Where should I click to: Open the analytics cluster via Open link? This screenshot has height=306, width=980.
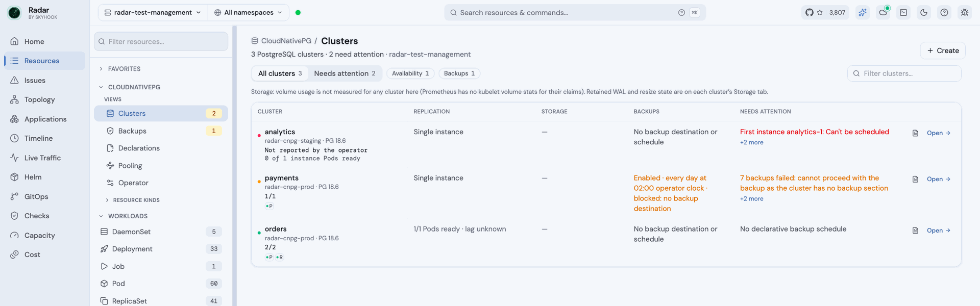point(939,133)
